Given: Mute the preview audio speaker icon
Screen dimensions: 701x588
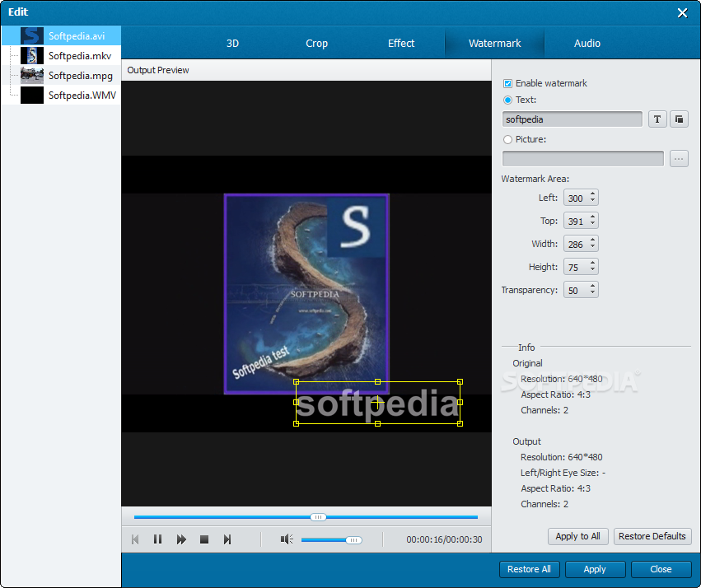Looking at the screenshot, I should tap(287, 539).
